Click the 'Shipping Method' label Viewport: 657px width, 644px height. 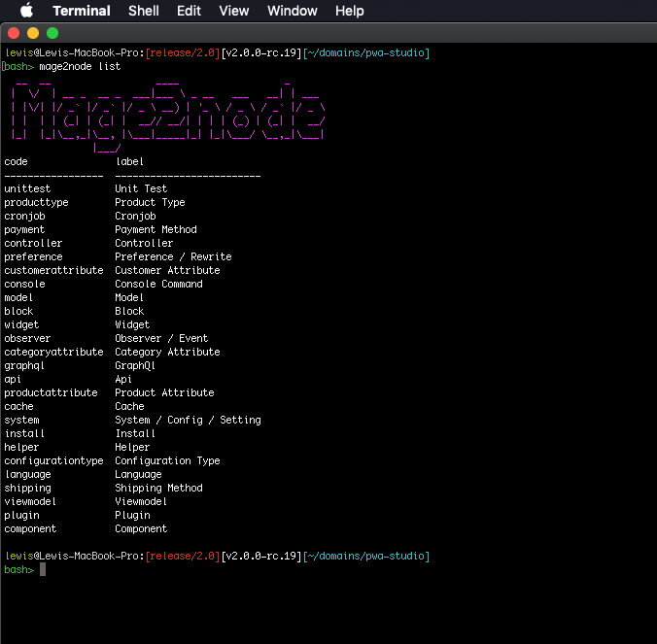pyautogui.click(x=158, y=489)
